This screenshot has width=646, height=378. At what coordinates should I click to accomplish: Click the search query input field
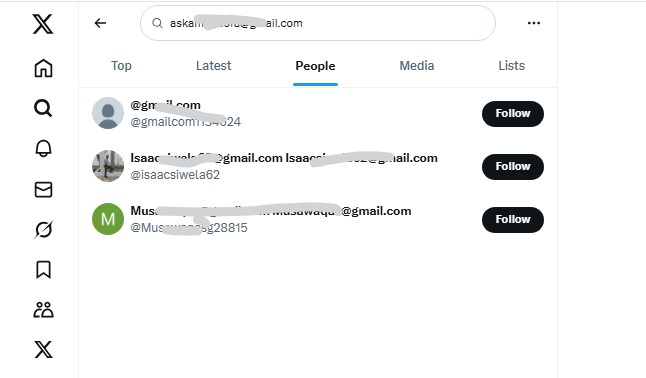point(318,23)
